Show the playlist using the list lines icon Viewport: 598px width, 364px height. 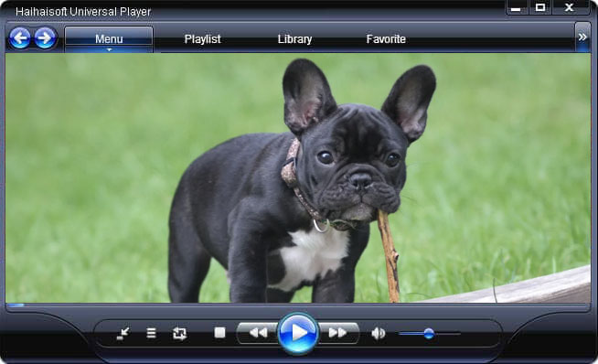(x=152, y=334)
